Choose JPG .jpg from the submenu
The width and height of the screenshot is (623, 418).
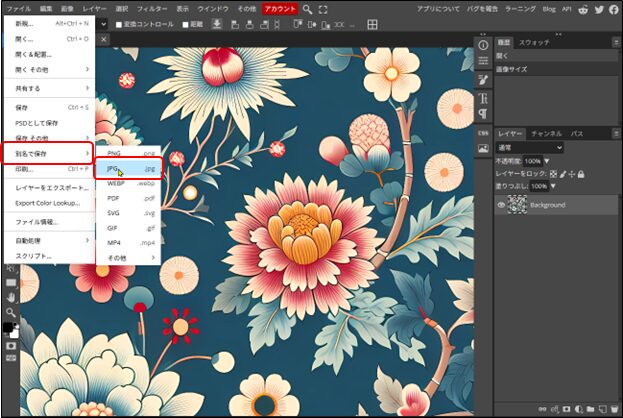coord(128,168)
